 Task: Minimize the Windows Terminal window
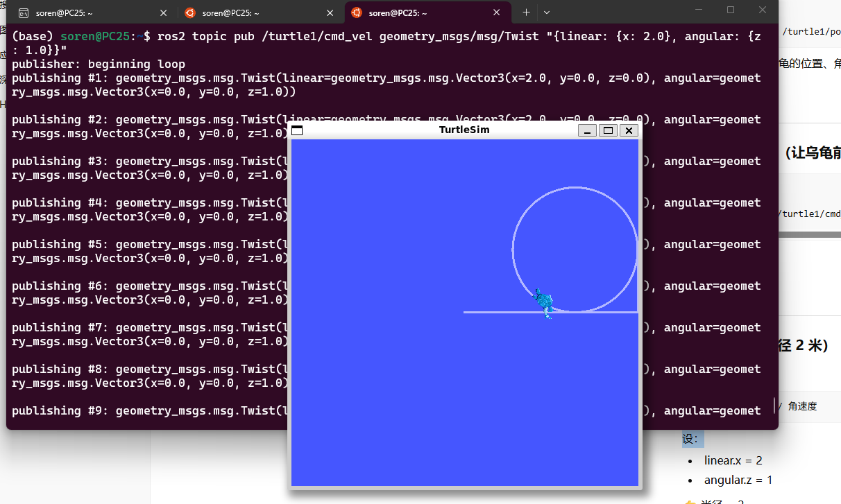coord(699,10)
